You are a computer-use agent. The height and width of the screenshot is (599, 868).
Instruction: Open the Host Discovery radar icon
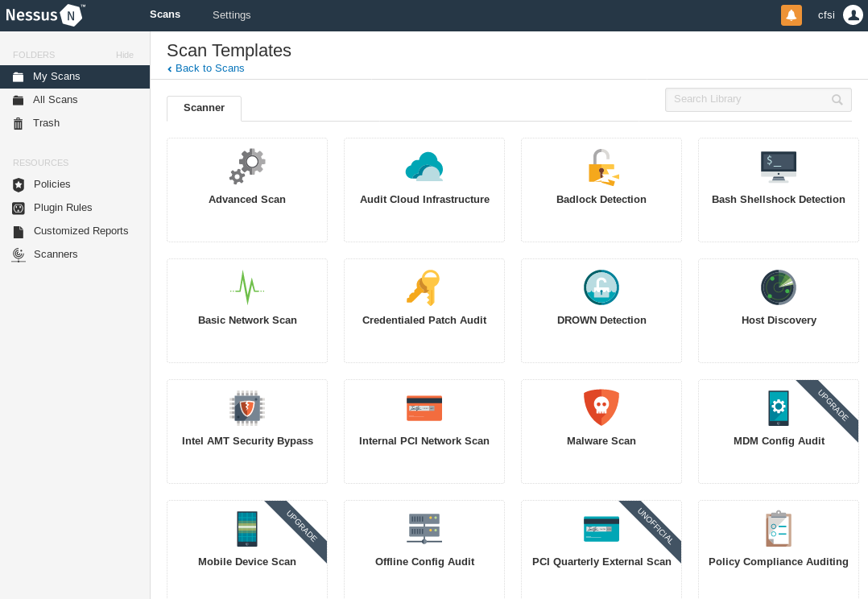tap(779, 287)
